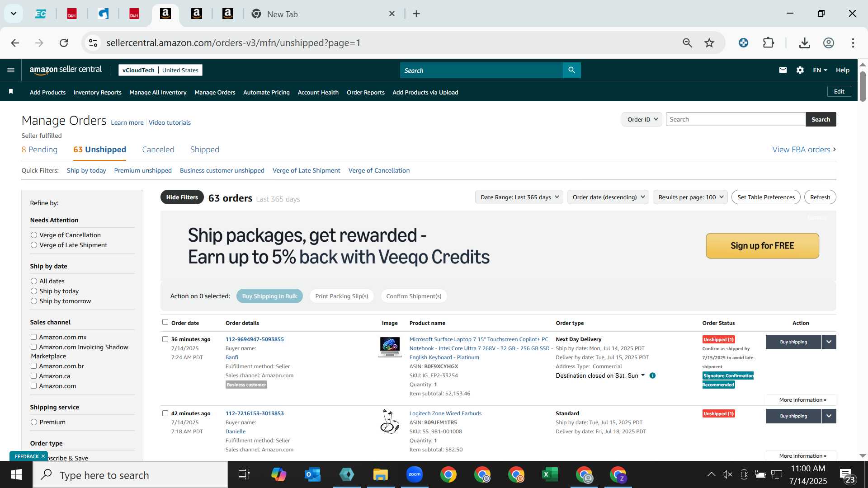868x488 pixels.
Task: Tick checkbox for order 112-9694947-5093855
Action: [x=165, y=339]
